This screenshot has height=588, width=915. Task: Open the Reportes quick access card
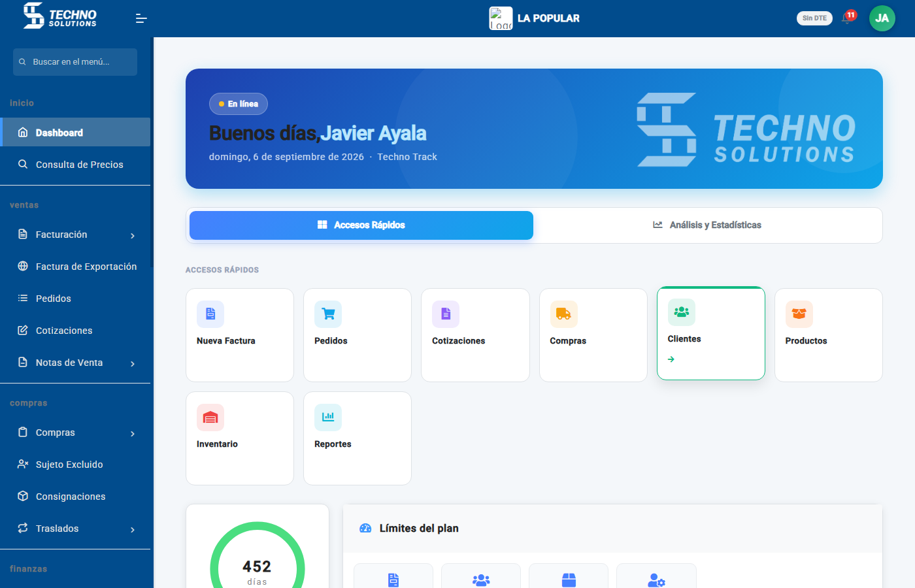[x=358, y=438]
